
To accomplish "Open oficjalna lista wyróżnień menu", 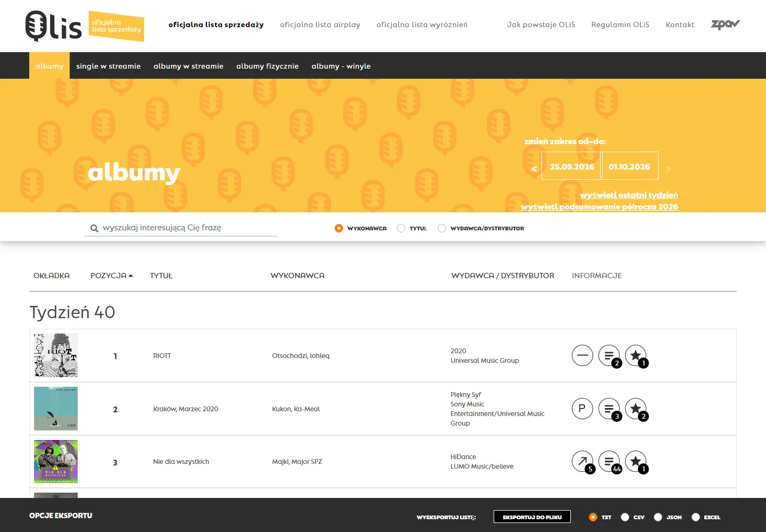I will coord(422,24).
